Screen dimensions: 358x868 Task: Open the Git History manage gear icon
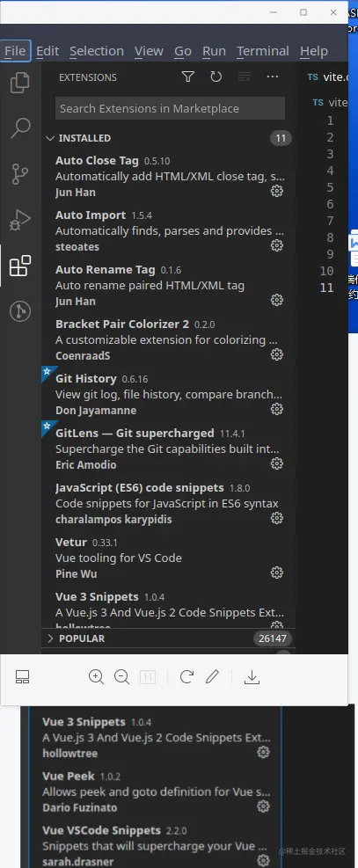coord(277,409)
